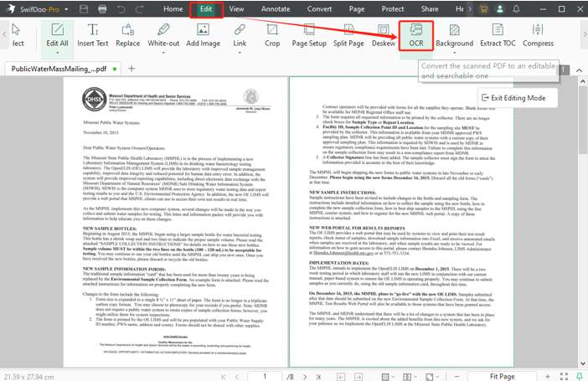Click the Split Page tool

348,36
